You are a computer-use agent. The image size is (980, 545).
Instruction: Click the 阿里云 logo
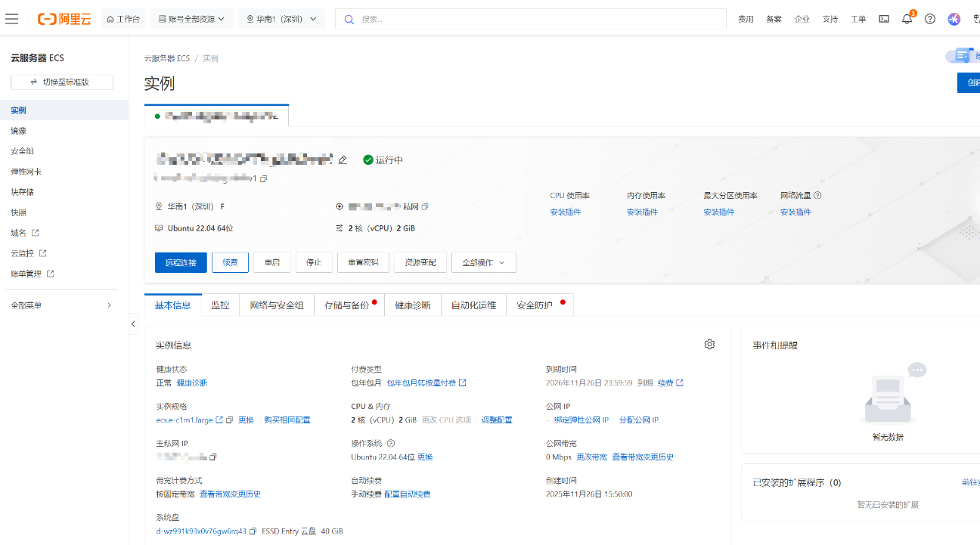coord(64,19)
